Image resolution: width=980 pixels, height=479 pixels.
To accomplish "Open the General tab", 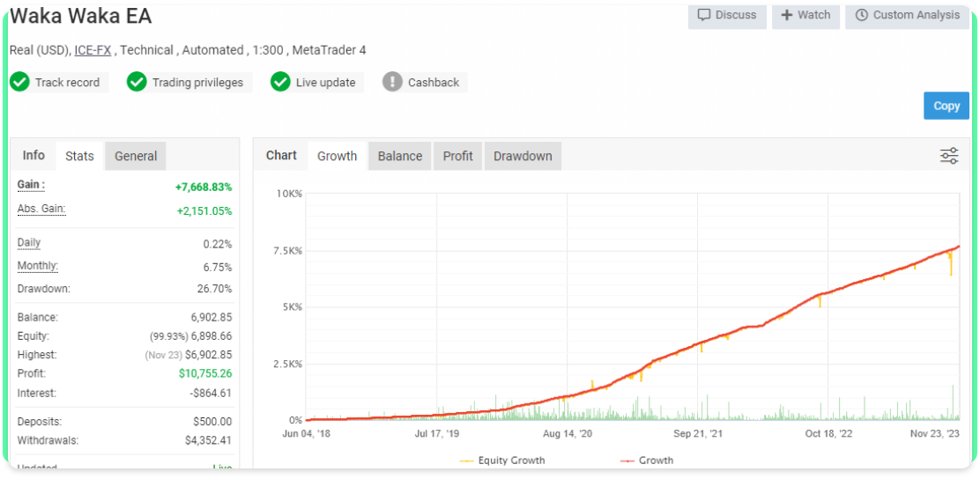I will [x=136, y=156].
